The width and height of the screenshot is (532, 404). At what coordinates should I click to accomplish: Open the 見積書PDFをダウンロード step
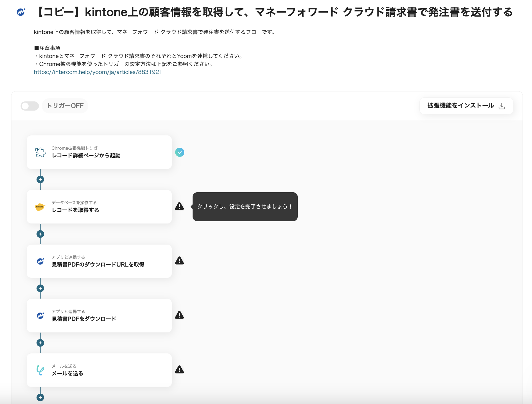tap(99, 315)
